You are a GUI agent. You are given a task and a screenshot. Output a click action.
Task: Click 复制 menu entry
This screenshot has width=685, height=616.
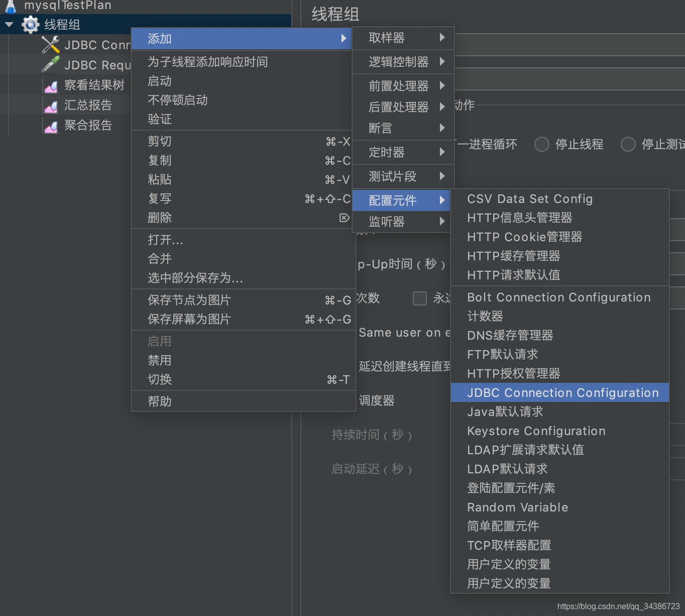[x=241, y=160]
